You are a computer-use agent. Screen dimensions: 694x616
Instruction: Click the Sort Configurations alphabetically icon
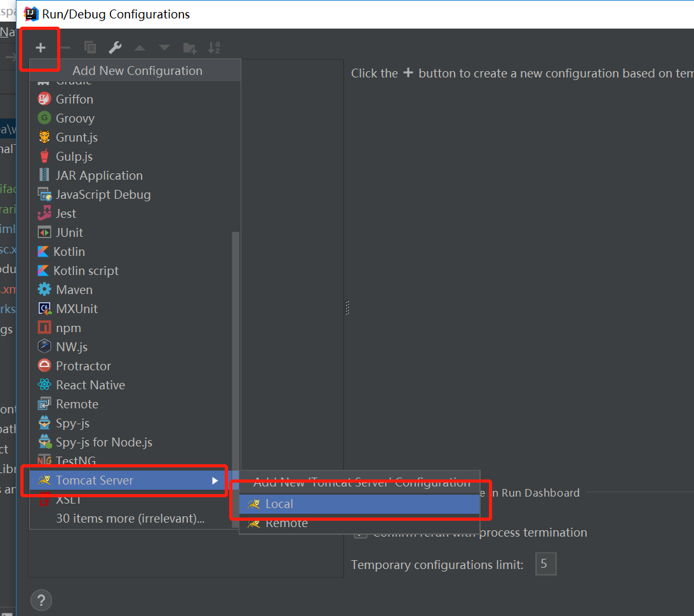click(214, 48)
